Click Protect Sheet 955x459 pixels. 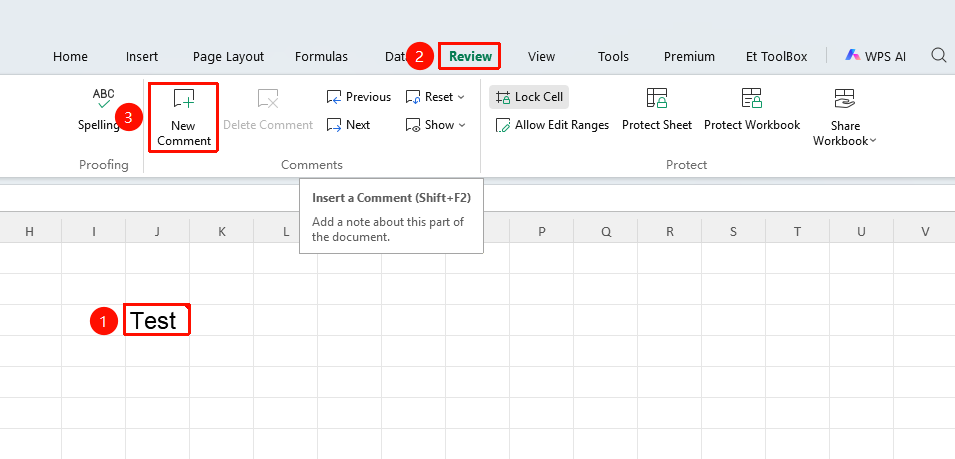pyautogui.click(x=657, y=110)
